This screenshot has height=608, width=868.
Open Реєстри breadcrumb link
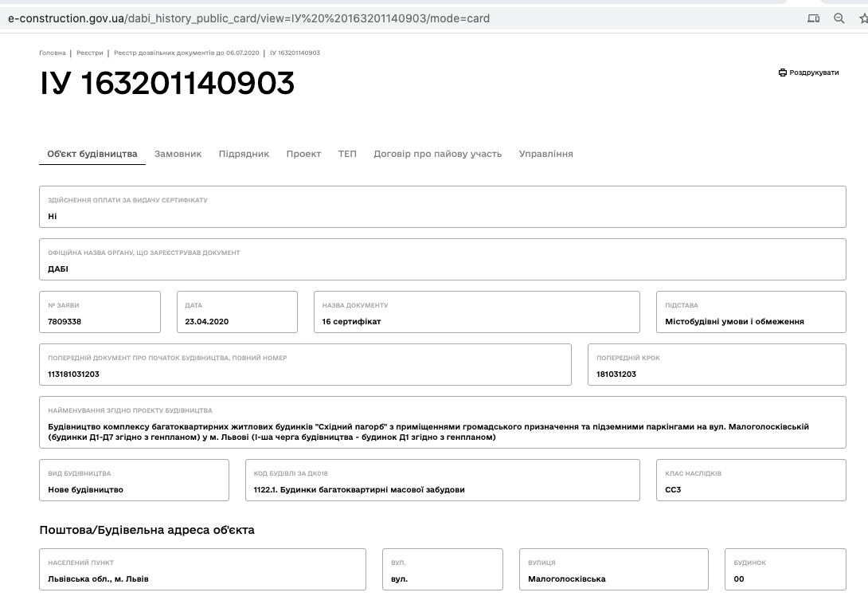[90, 53]
